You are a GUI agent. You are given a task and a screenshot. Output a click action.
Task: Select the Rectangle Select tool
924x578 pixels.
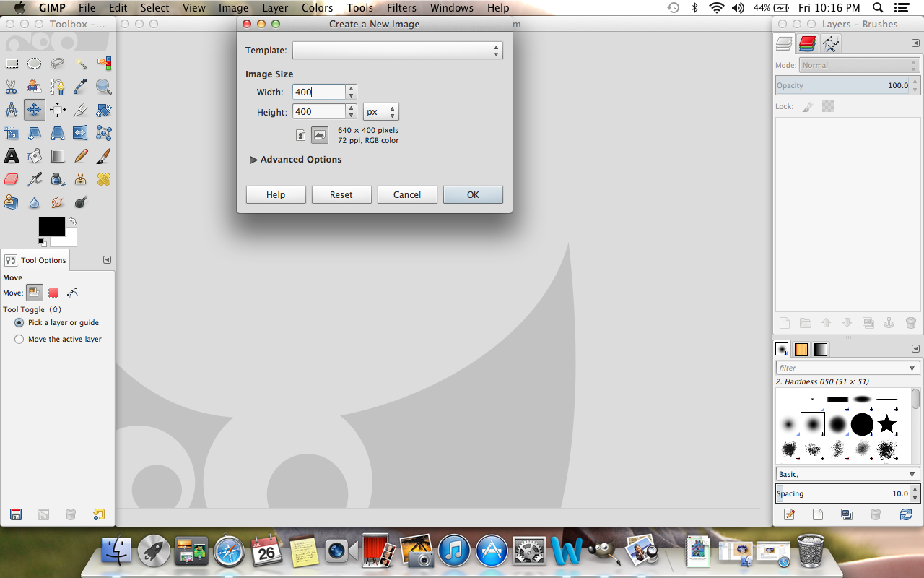[12, 64]
